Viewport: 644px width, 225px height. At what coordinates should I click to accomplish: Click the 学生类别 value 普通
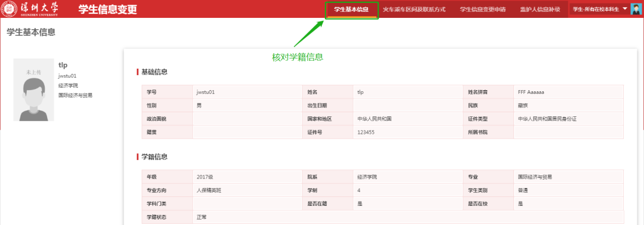[x=523, y=190]
